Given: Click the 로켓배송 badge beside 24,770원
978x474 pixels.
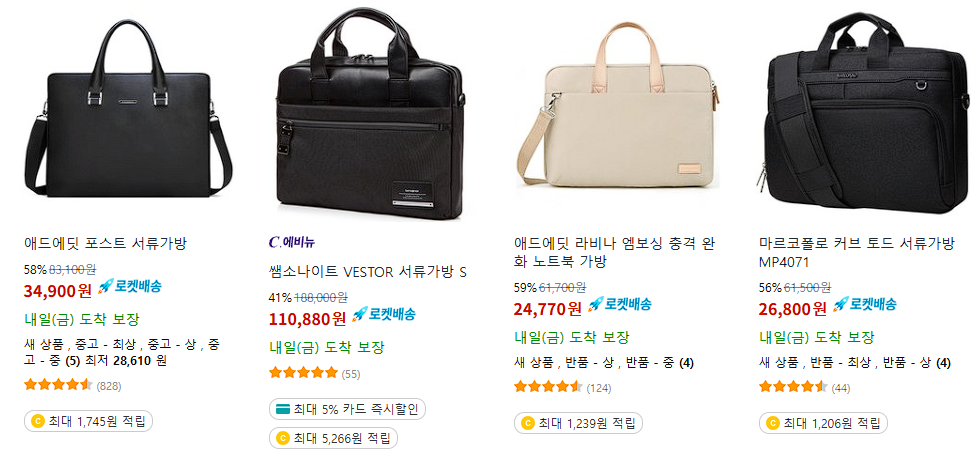Looking at the screenshot, I should 619,304.
